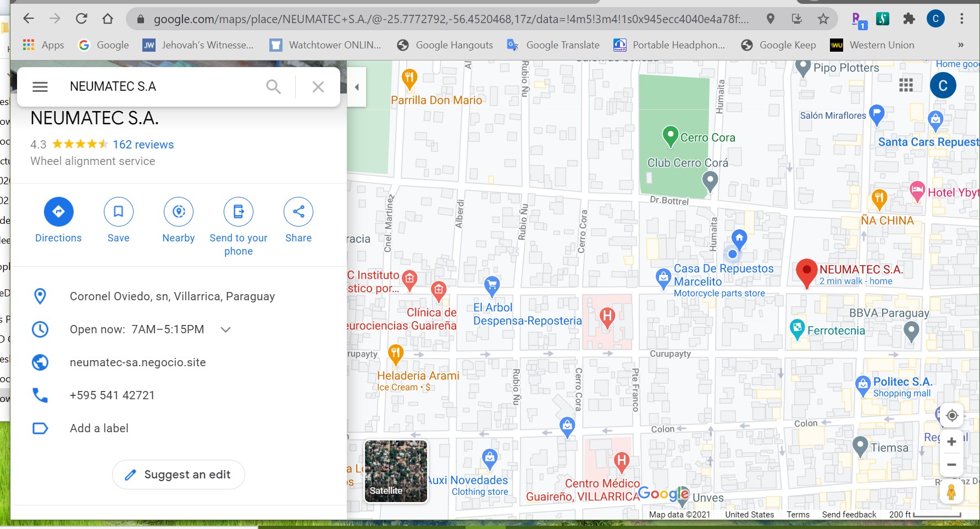
Task: Click the Politec S.A. shopping mall marker
Action: [x=863, y=386]
